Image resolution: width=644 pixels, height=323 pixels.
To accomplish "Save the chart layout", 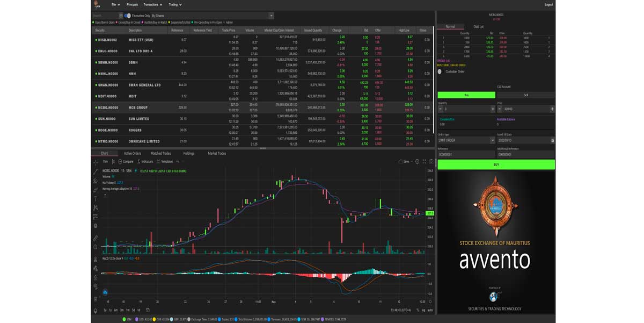I will [405, 161].
